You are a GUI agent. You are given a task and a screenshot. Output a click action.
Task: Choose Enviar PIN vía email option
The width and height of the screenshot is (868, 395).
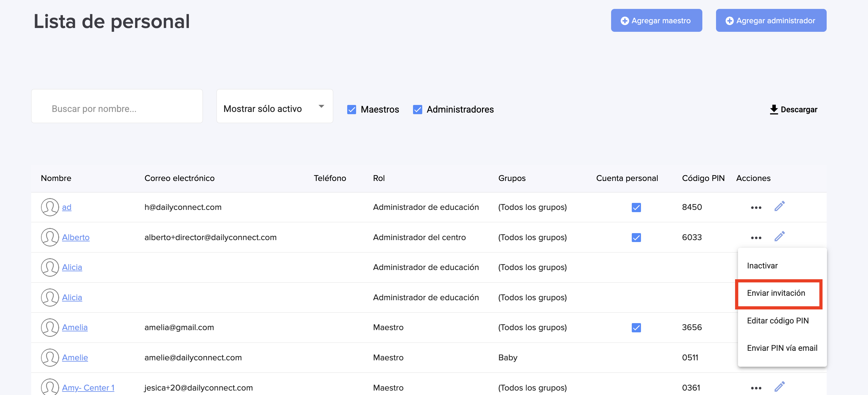(782, 348)
